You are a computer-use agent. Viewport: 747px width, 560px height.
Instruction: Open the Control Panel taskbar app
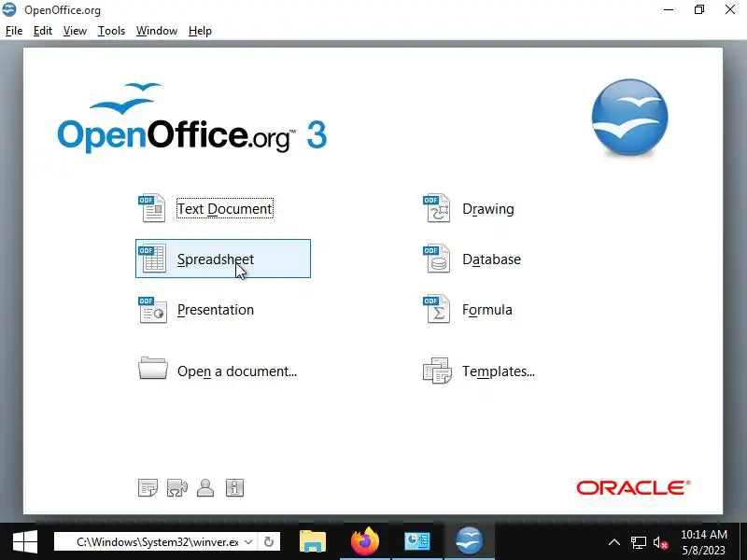(416, 542)
